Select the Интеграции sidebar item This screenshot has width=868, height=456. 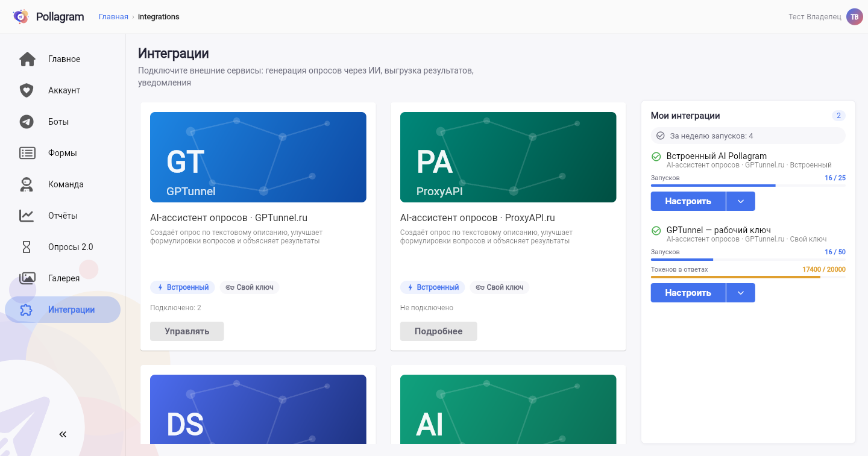tap(63, 310)
